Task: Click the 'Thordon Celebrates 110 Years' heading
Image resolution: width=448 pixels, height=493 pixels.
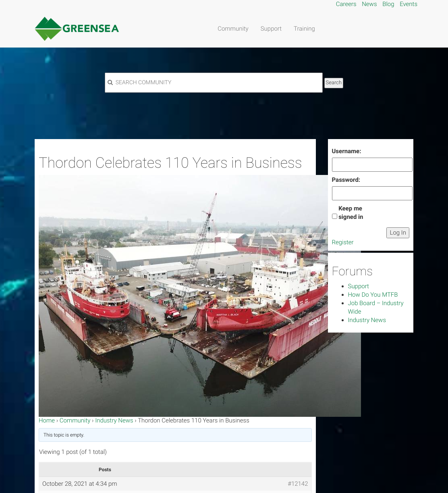Action: [170, 163]
